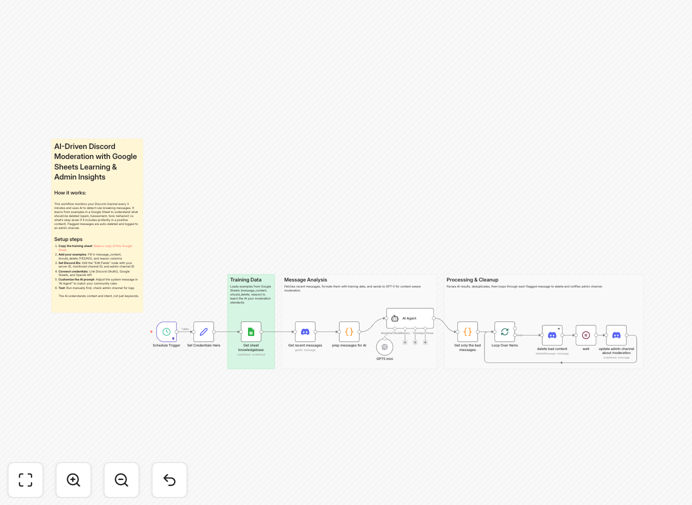
Task: Open the Google Sheets knowledgebase node
Action: click(251, 332)
